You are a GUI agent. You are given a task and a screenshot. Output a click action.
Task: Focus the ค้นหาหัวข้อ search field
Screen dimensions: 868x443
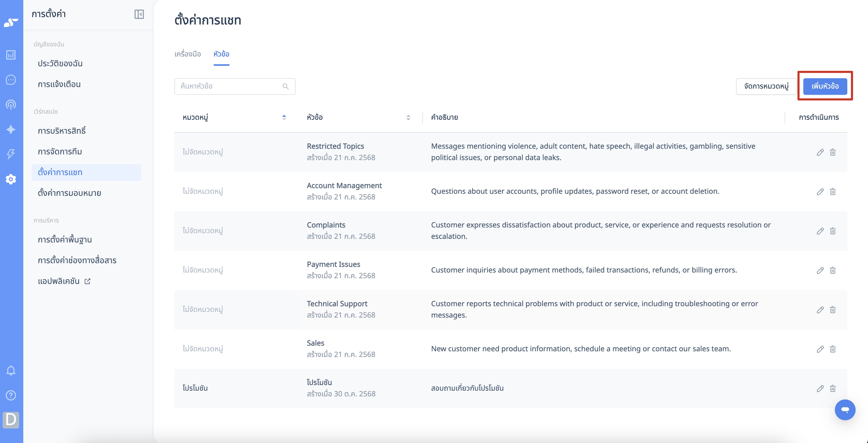pyautogui.click(x=235, y=86)
